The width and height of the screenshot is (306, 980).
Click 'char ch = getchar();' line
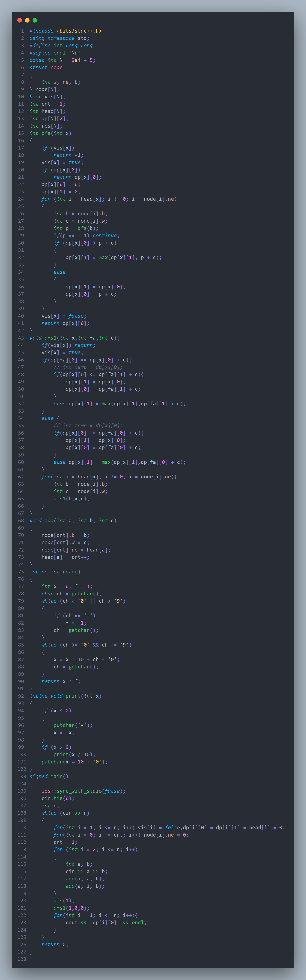click(71, 594)
